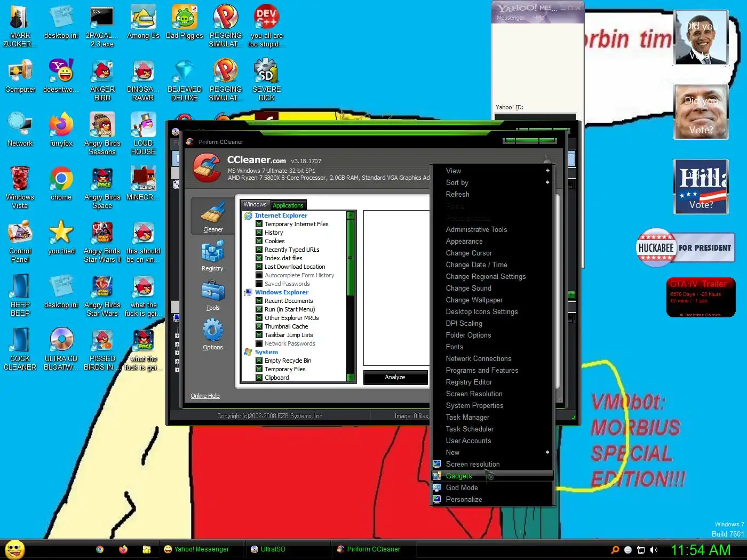Viewport: 747px width, 560px height.
Task: Open the Registry section in CCleaner
Action: click(212, 255)
